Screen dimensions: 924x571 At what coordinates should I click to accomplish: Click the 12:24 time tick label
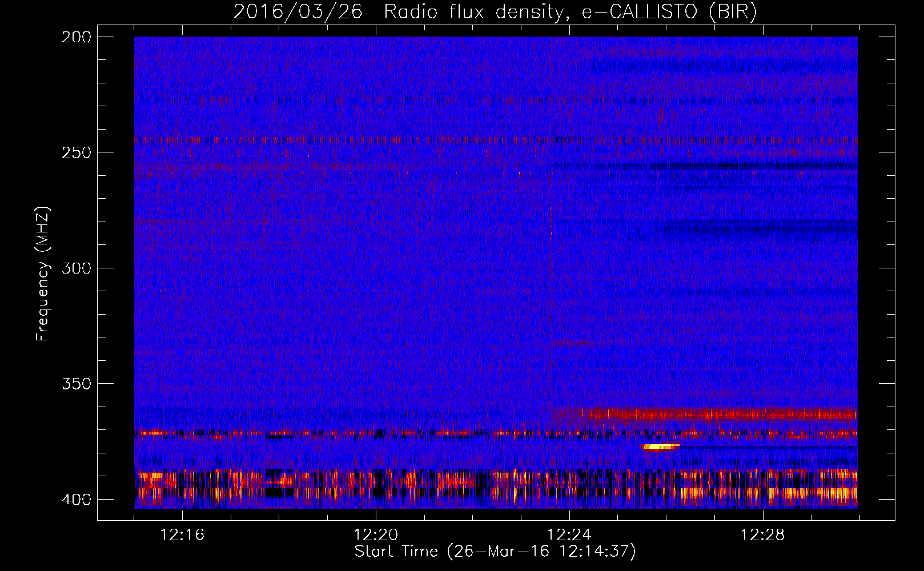[x=569, y=535]
